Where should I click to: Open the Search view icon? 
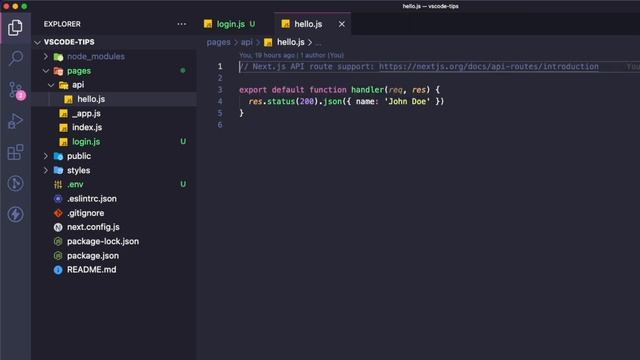16,58
